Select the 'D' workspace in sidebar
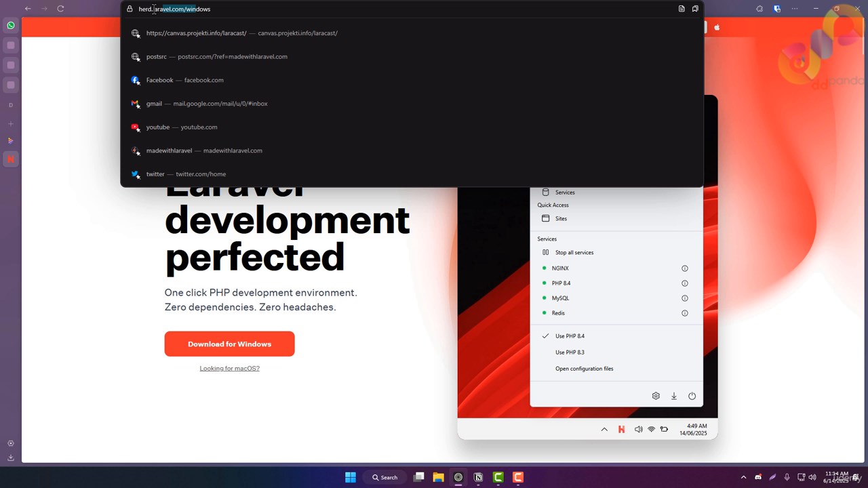The height and width of the screenshot is (488, 868). point(11,105)
